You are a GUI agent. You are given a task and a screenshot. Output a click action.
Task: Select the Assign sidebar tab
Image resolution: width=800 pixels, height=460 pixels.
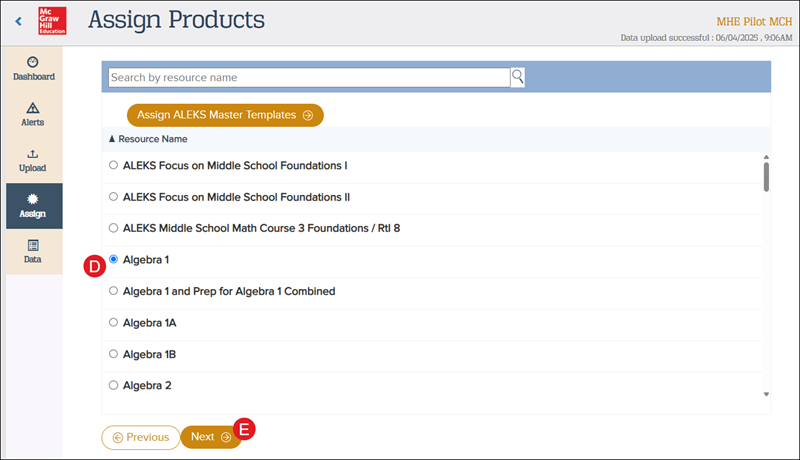click(x=33, y=206)
